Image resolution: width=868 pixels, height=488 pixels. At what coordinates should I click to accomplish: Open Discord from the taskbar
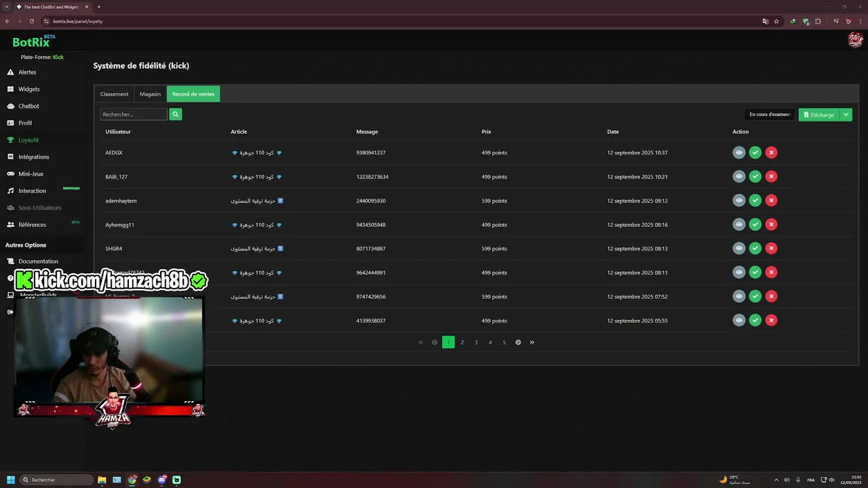(x=161, y=480)
